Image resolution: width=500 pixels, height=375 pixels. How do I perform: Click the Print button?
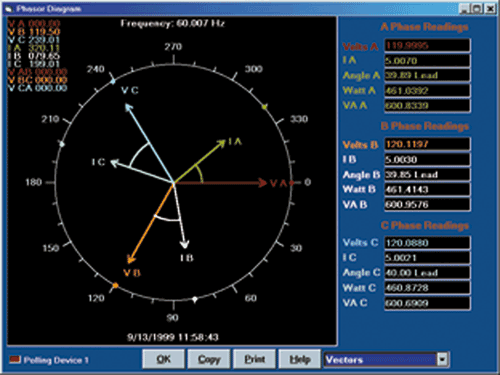[x=255, y=359]
